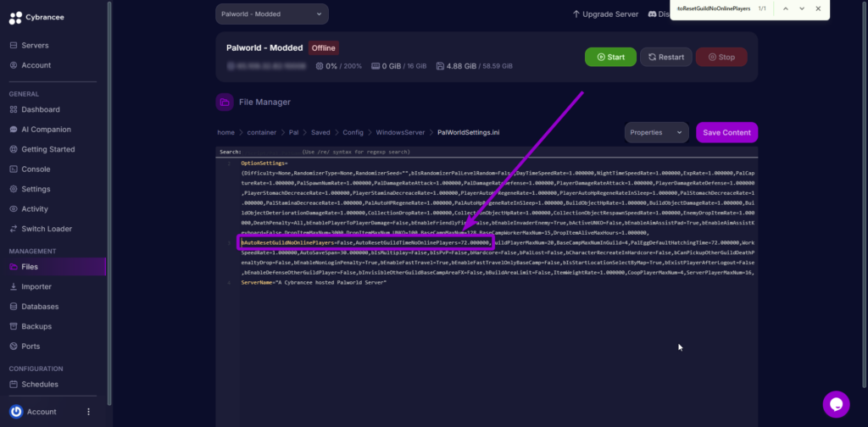Click the Offline status badge

click(x=323, y=48)
